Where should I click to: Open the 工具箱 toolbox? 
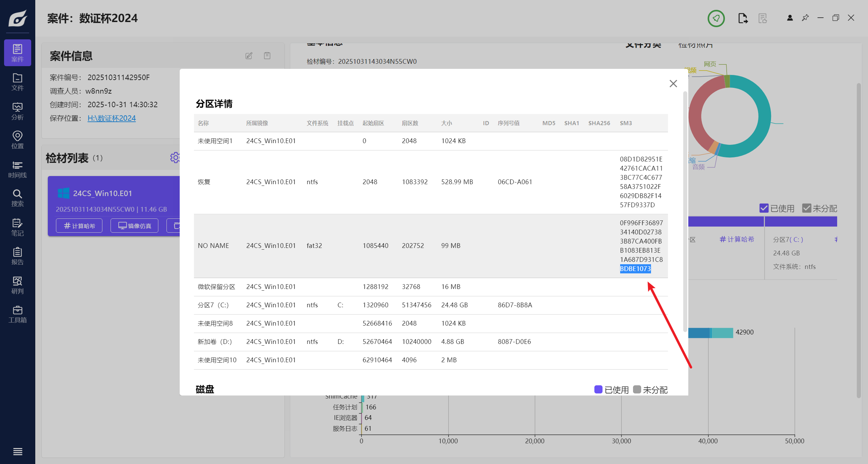17,314
